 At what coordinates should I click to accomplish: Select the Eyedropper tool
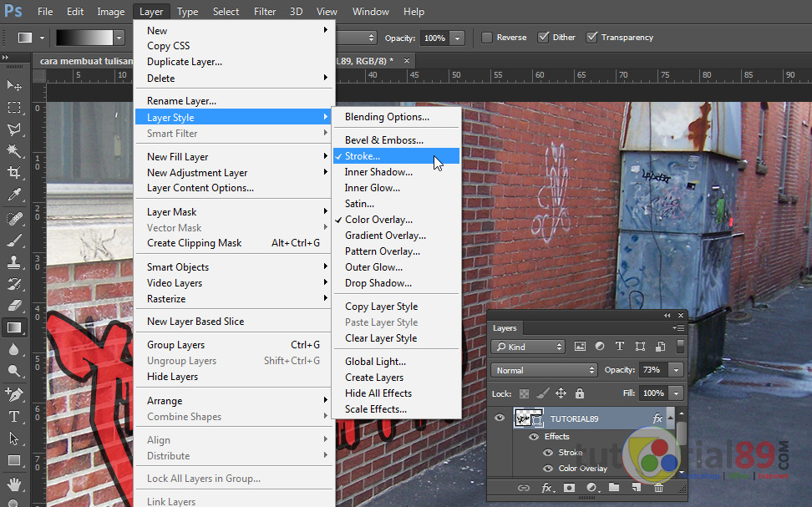click(x=14, y=195)
